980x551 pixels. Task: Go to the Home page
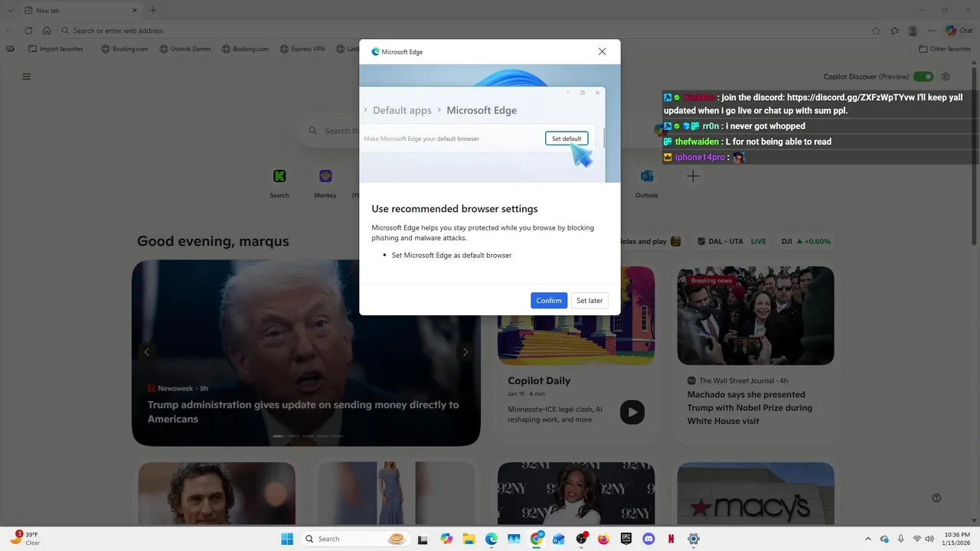tap(47, 31)
